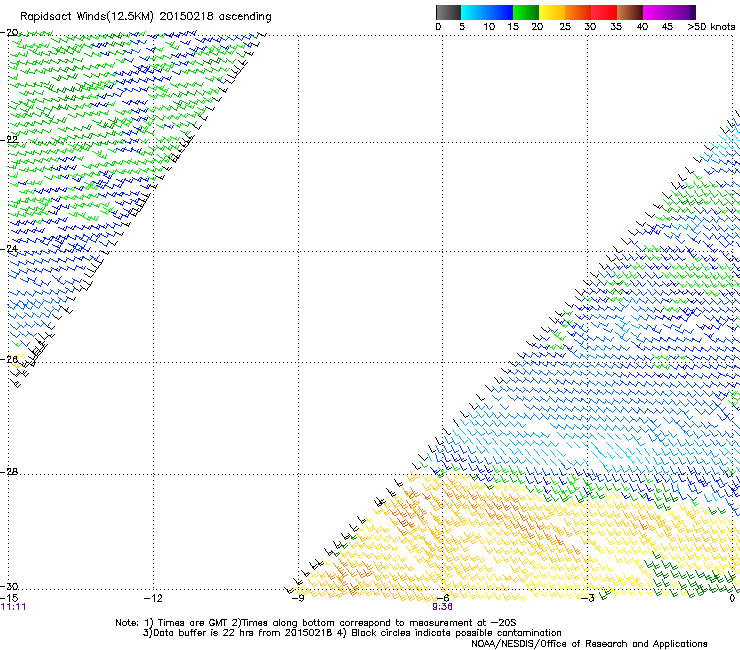Click the green 15-20 knots legend swatch

(x=526, y=12)
